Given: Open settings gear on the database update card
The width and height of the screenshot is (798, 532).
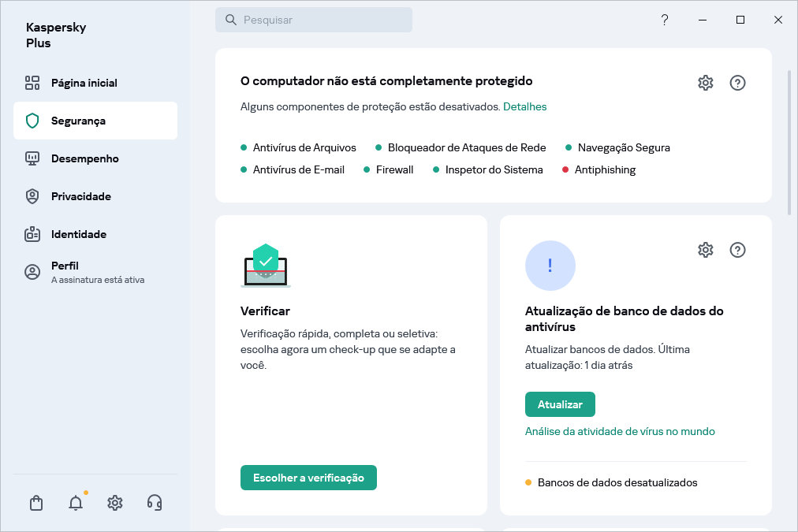Looking at the screenshot, I should coord(705,249).
